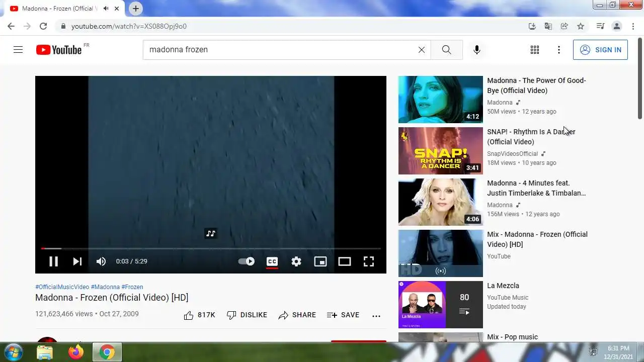Mute the video volume
Viewport: 644px width, 362px height.
click(x=101, y=261)
